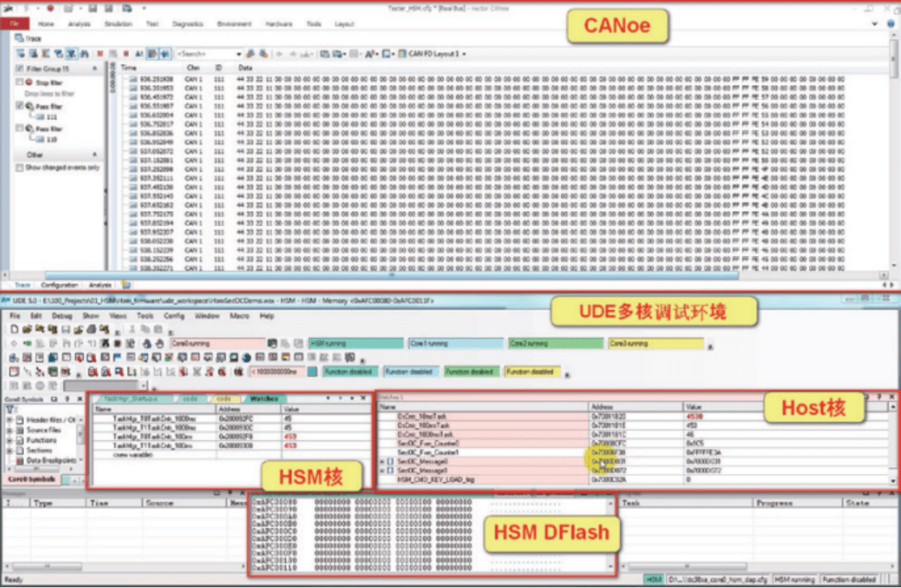
Task: Enable Show changed events only checkbox
Action: pyautogui.click(x=20, y=167)
